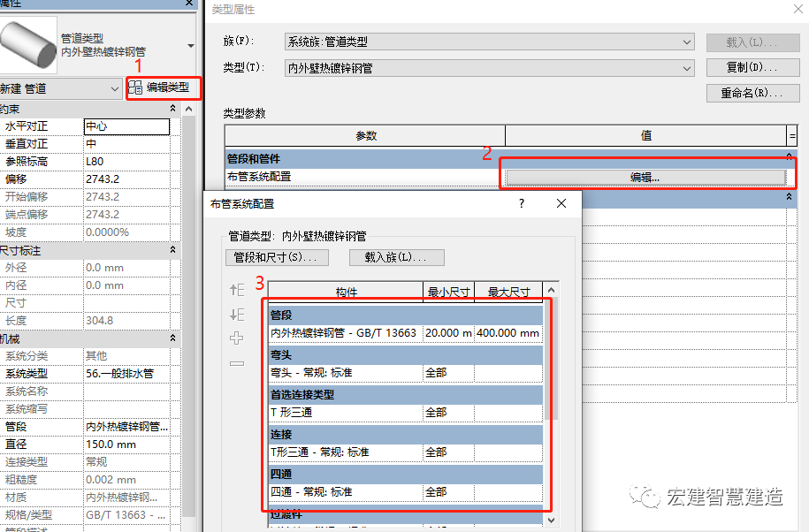Open the pipe type selector dropdown arrow

click(x=191, y=46)
